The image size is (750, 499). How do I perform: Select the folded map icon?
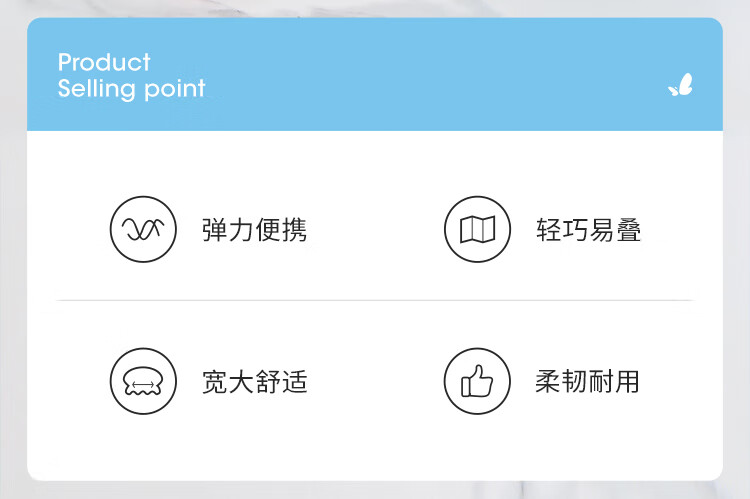477,229
